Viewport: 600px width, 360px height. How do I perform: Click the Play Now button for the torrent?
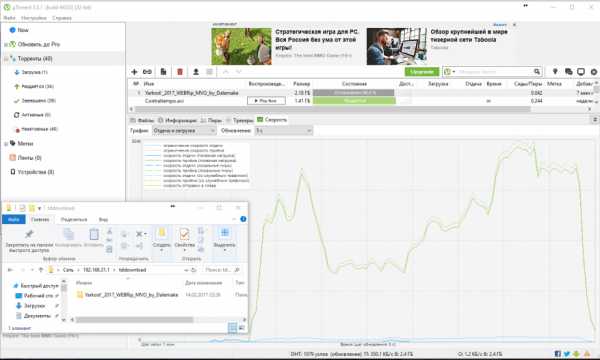coord(266,101)
